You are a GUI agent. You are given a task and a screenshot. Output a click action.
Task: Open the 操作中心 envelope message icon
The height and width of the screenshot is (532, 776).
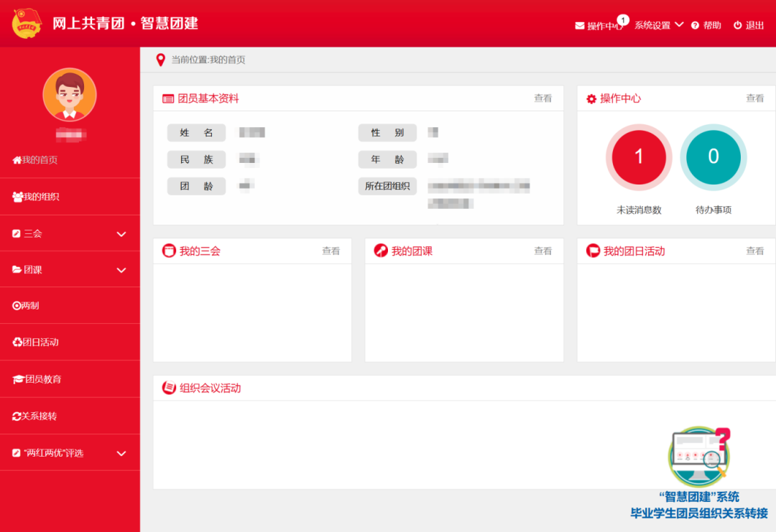click(x=580, y=26)
